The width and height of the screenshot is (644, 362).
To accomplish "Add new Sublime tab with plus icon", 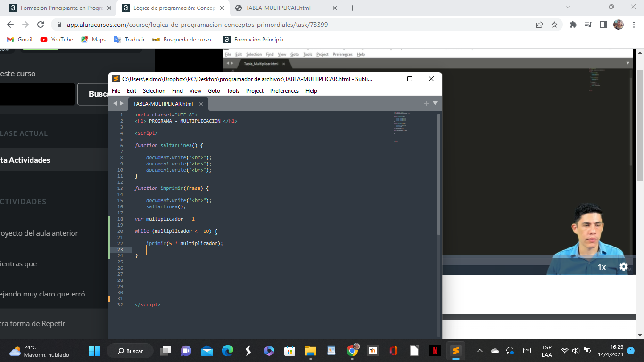I will 426,103.
